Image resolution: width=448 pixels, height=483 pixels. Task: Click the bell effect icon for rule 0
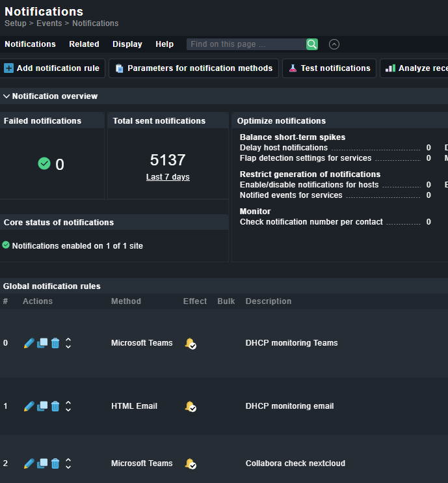(190, 343)
